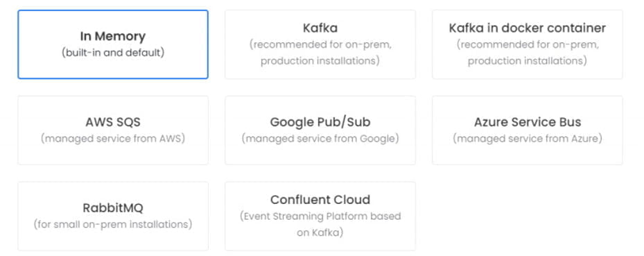Click the 'RabbitMQ' heading text

click(x=113, y=208)
